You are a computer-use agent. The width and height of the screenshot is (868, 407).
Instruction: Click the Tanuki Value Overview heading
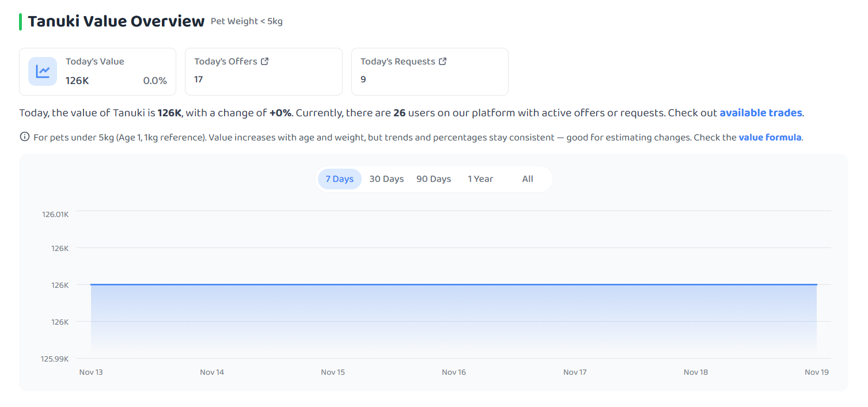(x=116, y=21)
